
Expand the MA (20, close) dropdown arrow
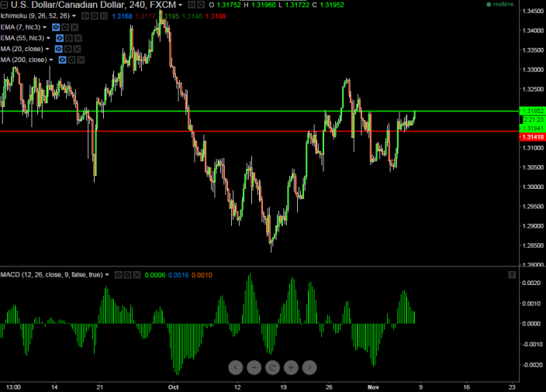coord(47,49)
